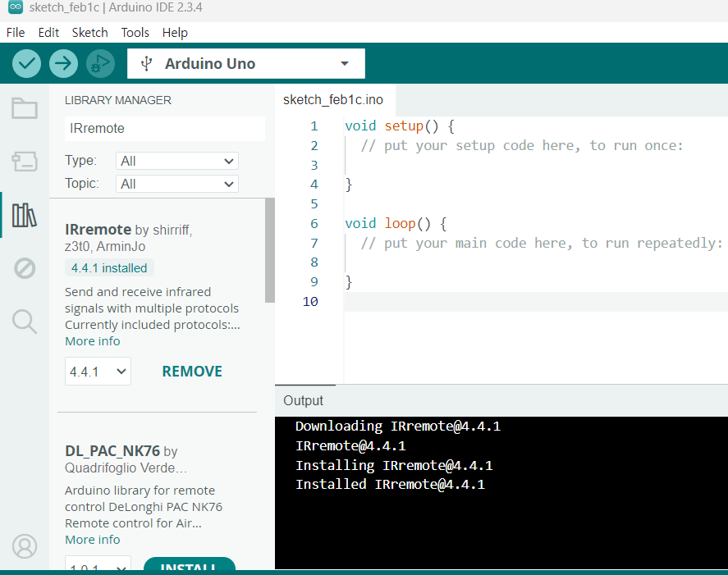This screenshot has height=575, width=728.
Task: Start the Debug button in toolbar
Action: [100, 64]
